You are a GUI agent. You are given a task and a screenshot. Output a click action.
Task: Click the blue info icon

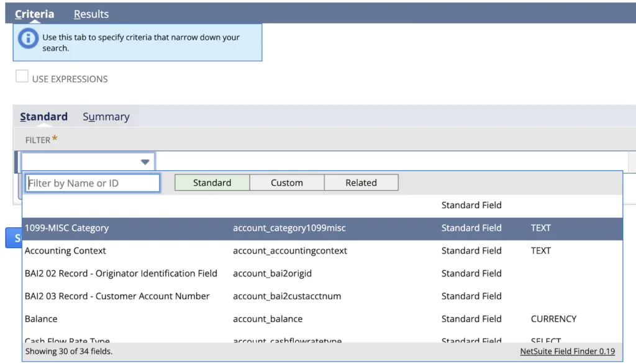28,38
